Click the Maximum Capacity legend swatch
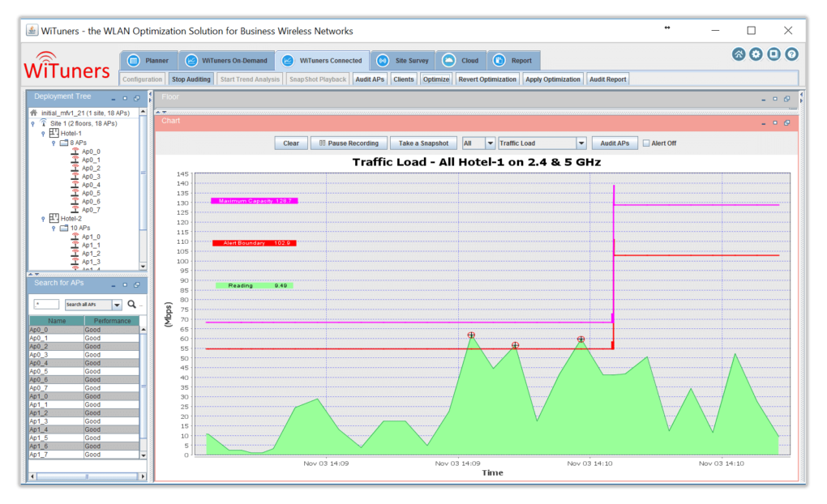Image resolution: width=827 pixels, height=504 pixels. tap(255, 201)
